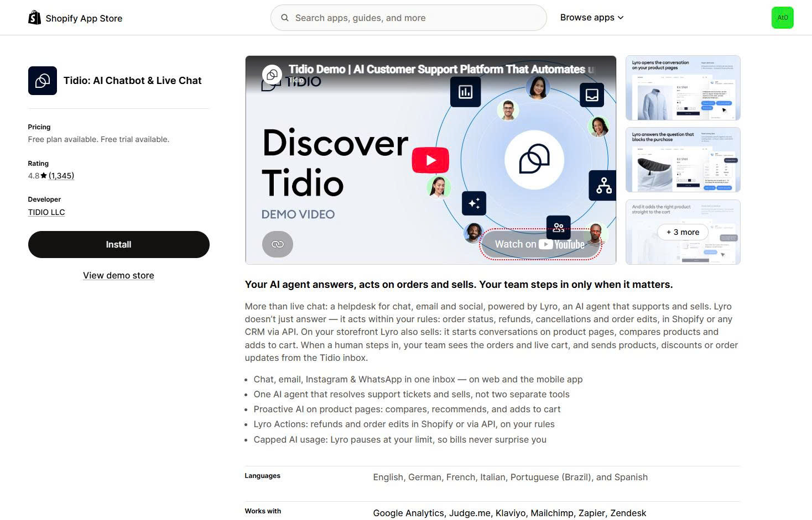Click the Languages list 'English, German, French' text
Image resolution: width=812 pixels, height=520 pixels.
tap(510, 477)
